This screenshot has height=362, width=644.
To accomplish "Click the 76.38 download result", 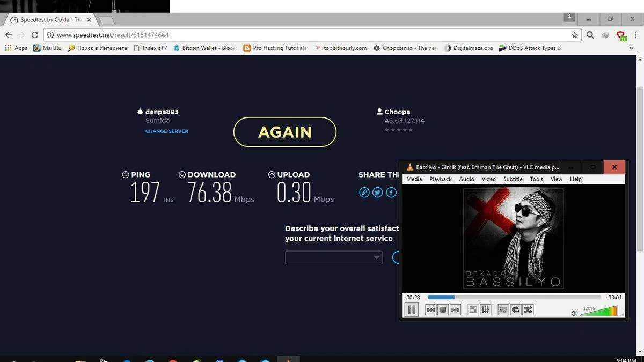I will (209, 193).
